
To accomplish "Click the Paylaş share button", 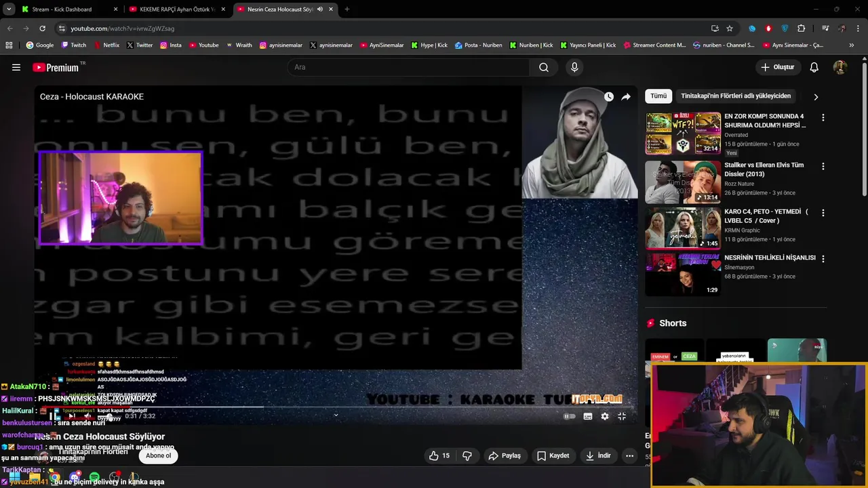I will coord(505,455).
